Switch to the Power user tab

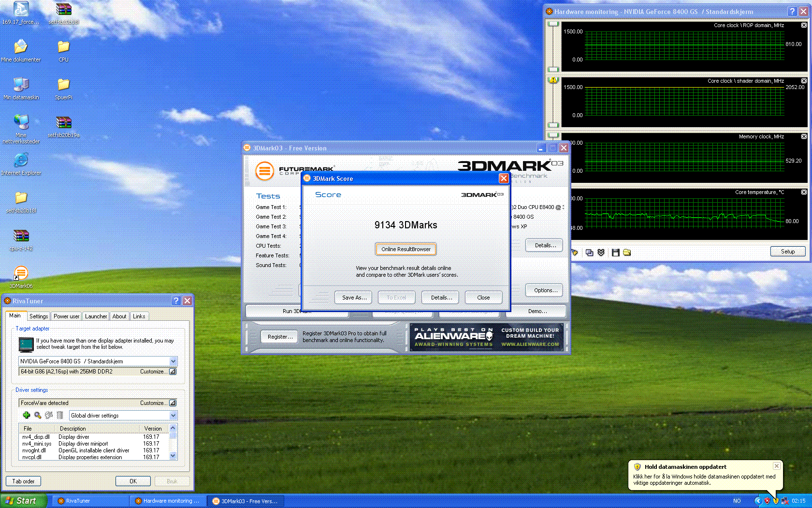click(x=66, y=316)
